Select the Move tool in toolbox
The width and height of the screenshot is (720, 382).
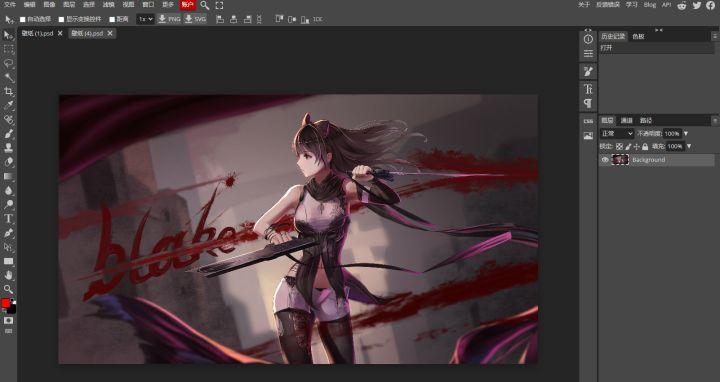tap(8, 35)
